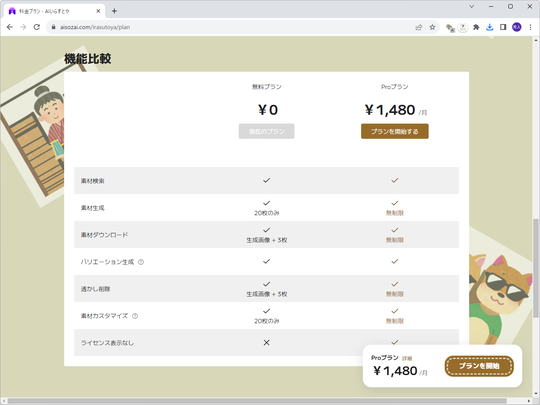
Task: Open the 詳細 link beside Proプラン
Action: click(x=407, y=359)
